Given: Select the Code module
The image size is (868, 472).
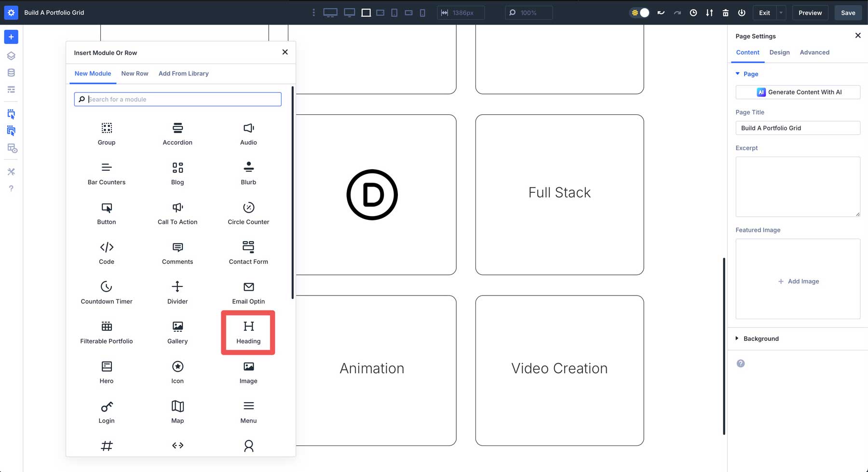Looking at the screenshot, I should click(106, 253).
